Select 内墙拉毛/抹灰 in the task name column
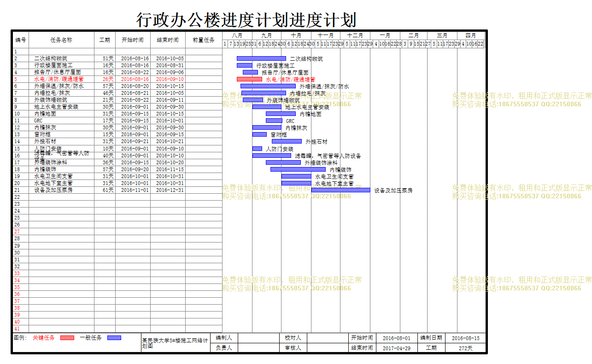Image resolution: width=592 pixels, height=364 pixels. click(x=52, y=93)
